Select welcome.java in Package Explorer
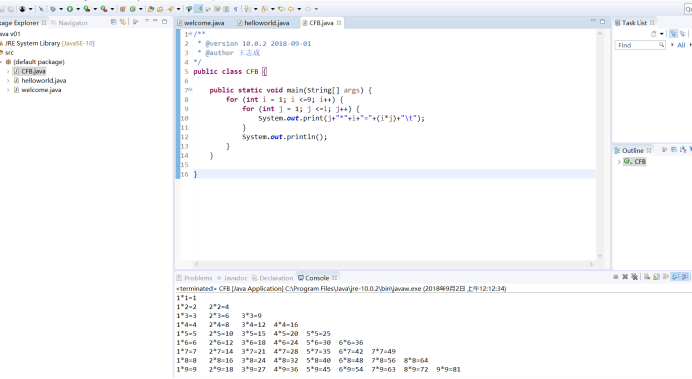Viewport: 692px width, 379px height. coord(38,90)
